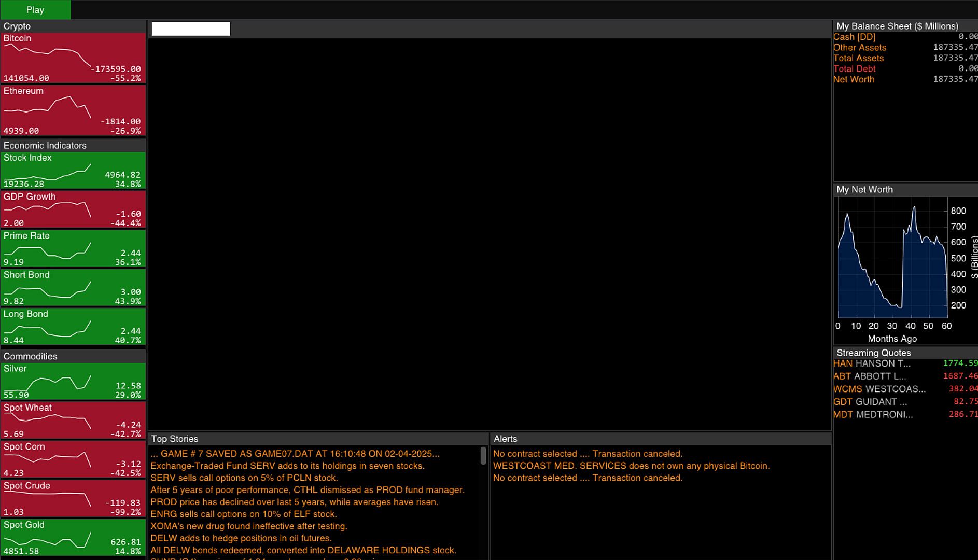Select the Spot Crude tile
This screenshot has height=560, width=978.
(73, 498)
